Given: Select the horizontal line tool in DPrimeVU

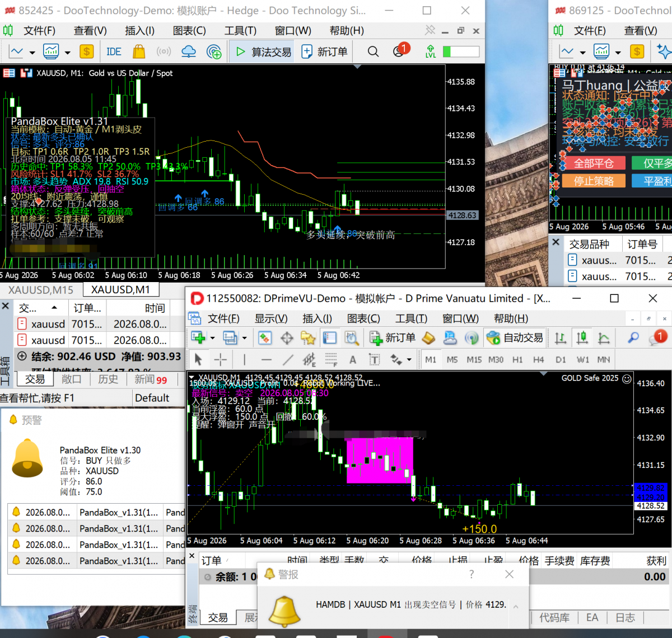Looking at the screenshot, I should point(267,360).
